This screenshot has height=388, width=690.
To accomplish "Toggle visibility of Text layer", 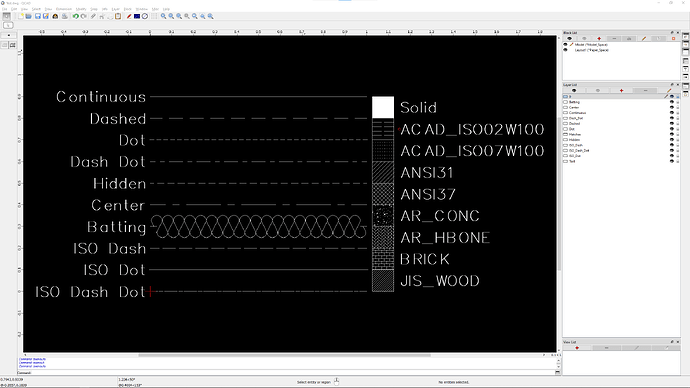I will click(672, 161).
